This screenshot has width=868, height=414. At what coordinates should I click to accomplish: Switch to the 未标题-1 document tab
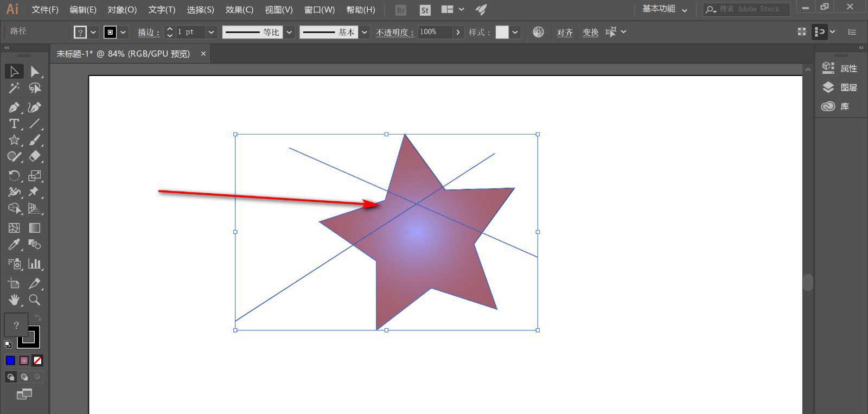coord(124,54)
